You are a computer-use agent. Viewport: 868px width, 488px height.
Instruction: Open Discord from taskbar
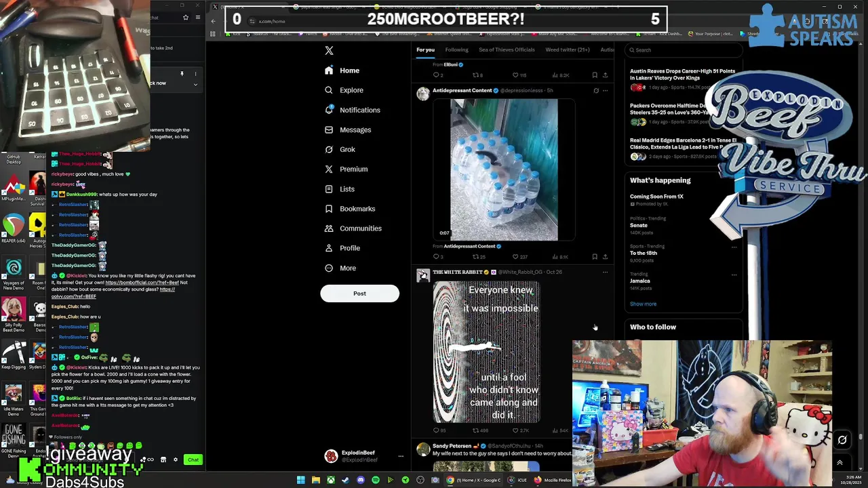pyautogui.click(x=360, y=480)
